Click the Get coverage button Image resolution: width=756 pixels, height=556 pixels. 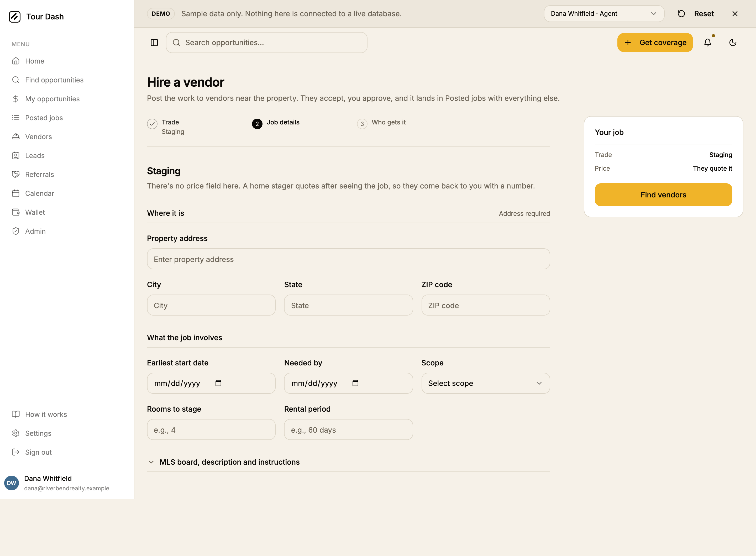point(655,43)
